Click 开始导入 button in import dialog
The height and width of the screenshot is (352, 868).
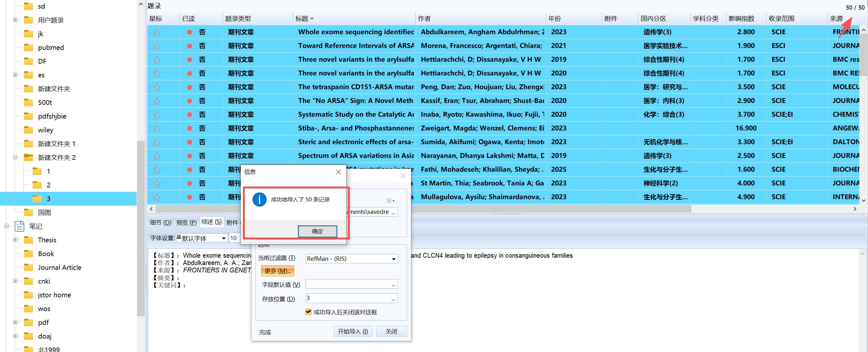(353, 331)
